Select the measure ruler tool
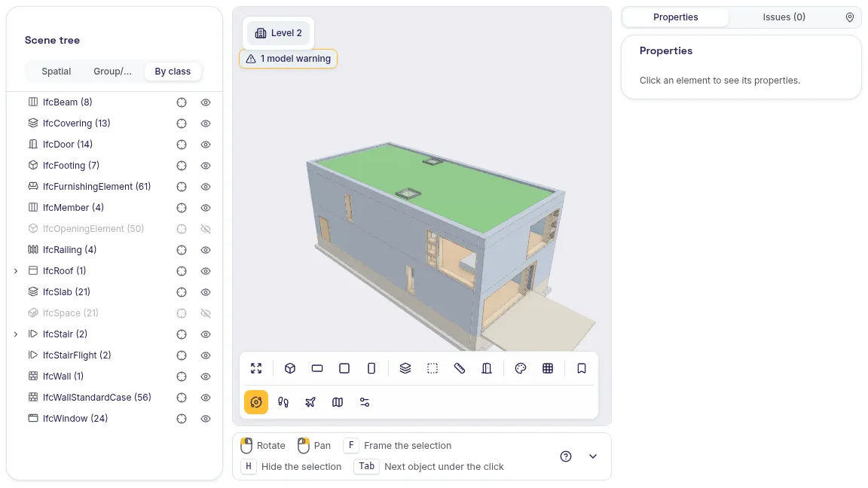The image size is (868, 488). (x=460, y=368)
